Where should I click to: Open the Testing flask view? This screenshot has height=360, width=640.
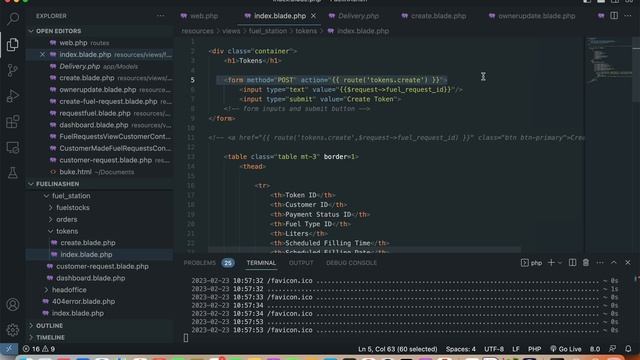pyautogui.click(x=13, y=173)
